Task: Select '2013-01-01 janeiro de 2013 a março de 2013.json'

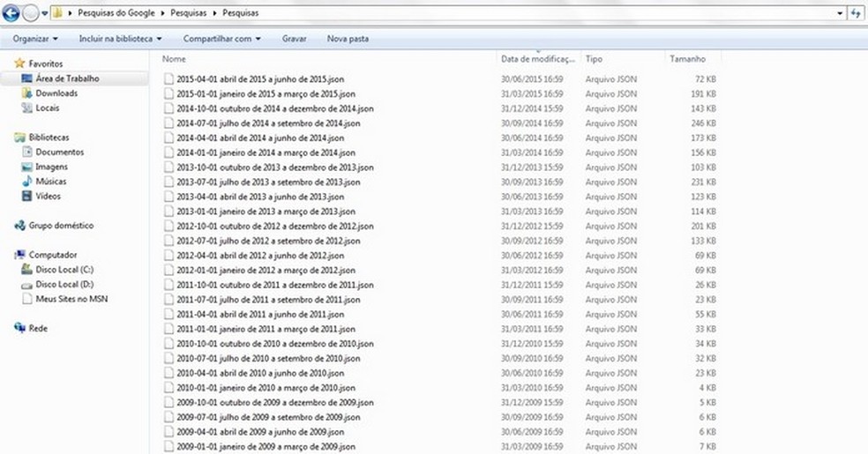Action: [x=266, y=212]
